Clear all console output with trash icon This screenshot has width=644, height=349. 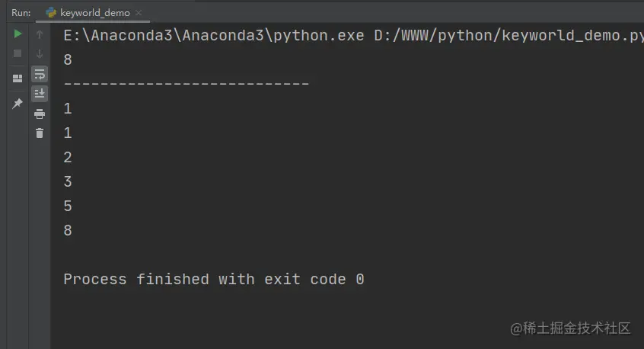pos(40,133)
